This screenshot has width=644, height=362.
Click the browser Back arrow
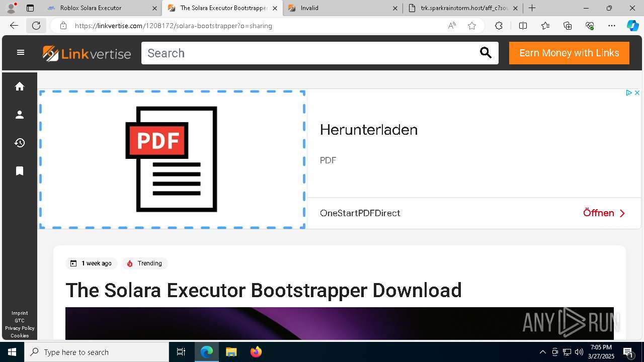(x=14, y=26)
